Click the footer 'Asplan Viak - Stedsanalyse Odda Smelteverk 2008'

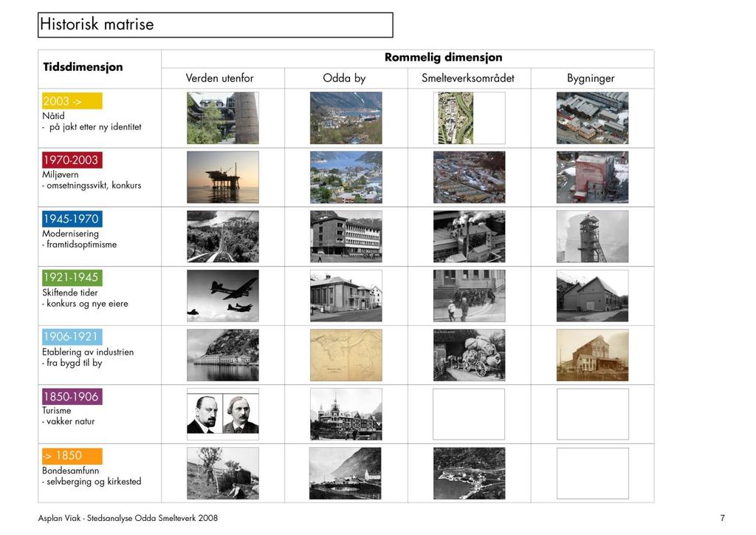click(x=128, y=518)
